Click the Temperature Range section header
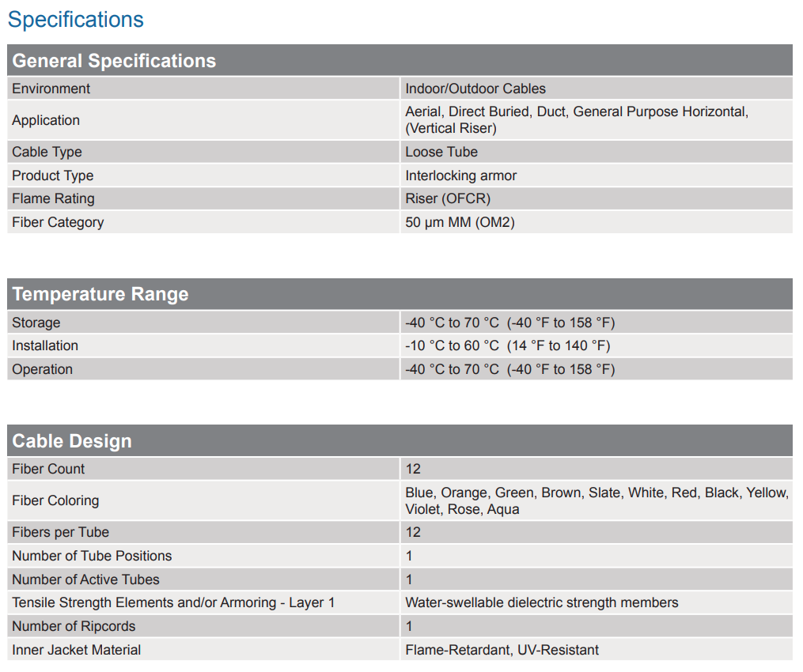The image size is (803, 672). 100,294
